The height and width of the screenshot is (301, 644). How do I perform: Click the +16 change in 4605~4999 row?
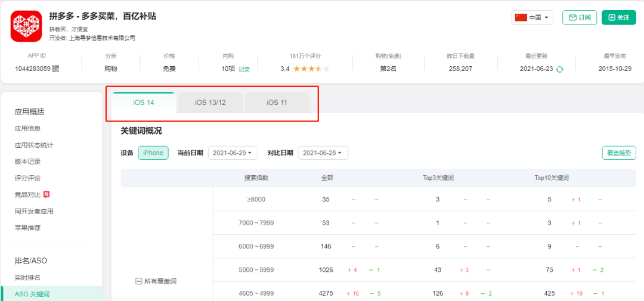pyautogui.click(x=353, y=294)
